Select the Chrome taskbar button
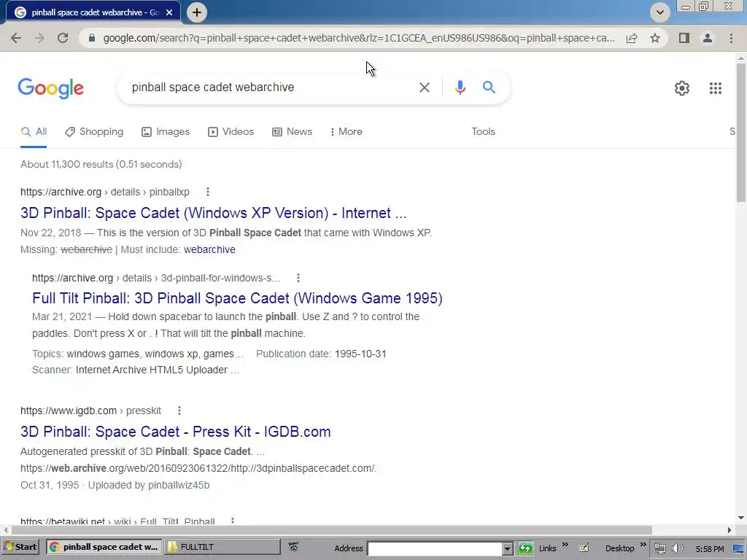This screenshot has height=560, width=747. [104, 547]
